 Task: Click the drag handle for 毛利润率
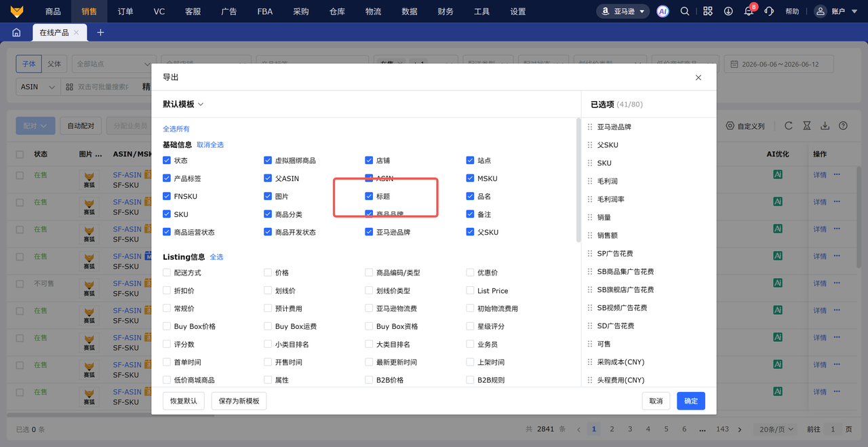[590, 199]
